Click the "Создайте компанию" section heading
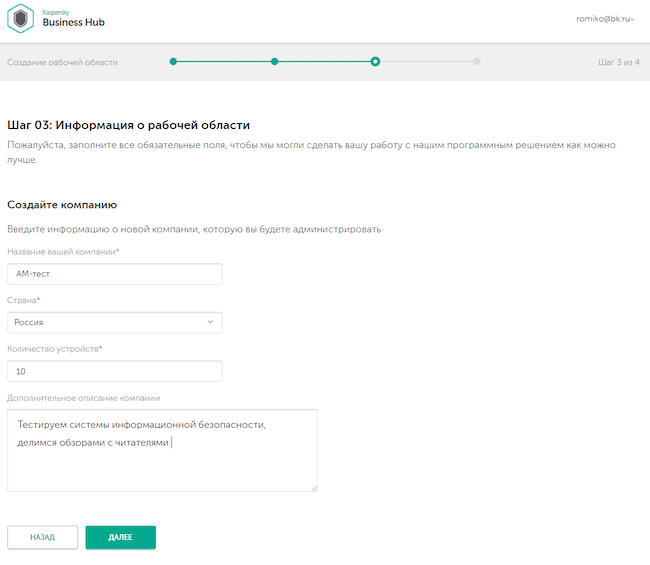Viewport: 650px width, 565px height. click(62, 205)
